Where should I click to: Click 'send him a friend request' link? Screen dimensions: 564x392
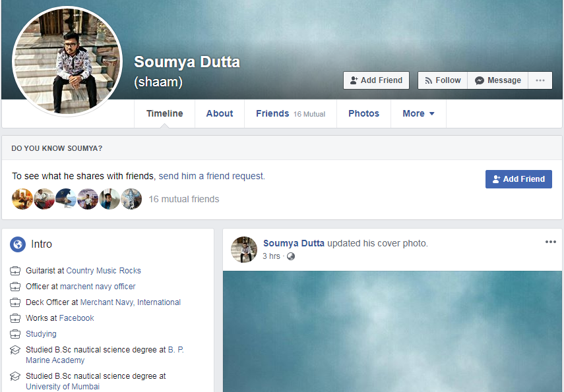pyautogui.click(x=212, y=176)
